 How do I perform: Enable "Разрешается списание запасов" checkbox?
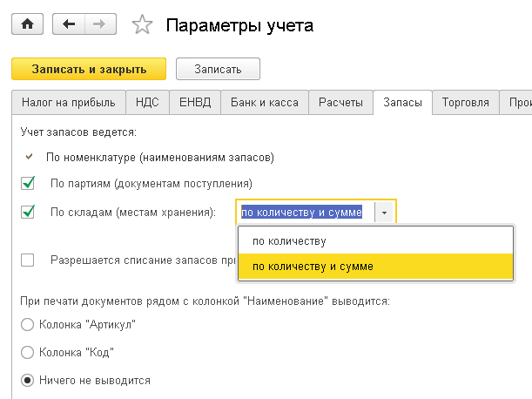[x=28, y=260]
